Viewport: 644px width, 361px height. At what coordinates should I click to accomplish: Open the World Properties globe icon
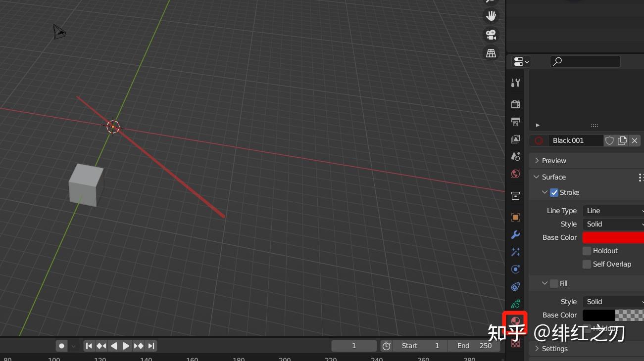point(515,174)
